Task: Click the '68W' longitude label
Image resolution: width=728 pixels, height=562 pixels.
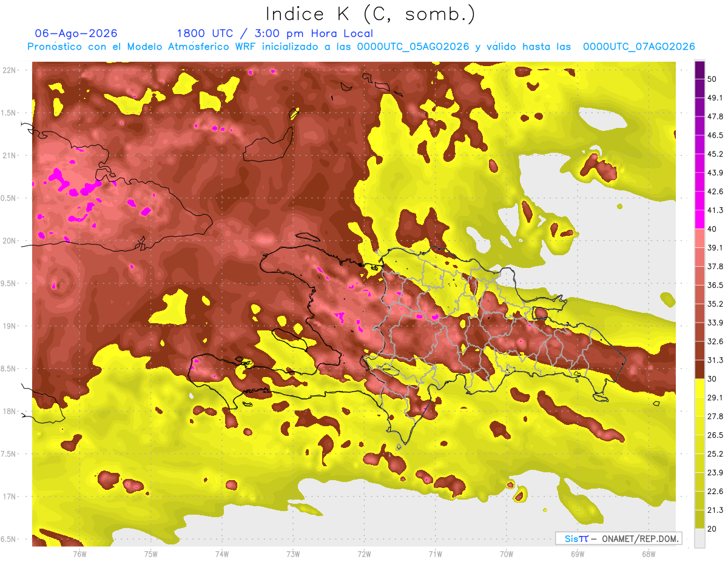Action: tap(649, 554)
